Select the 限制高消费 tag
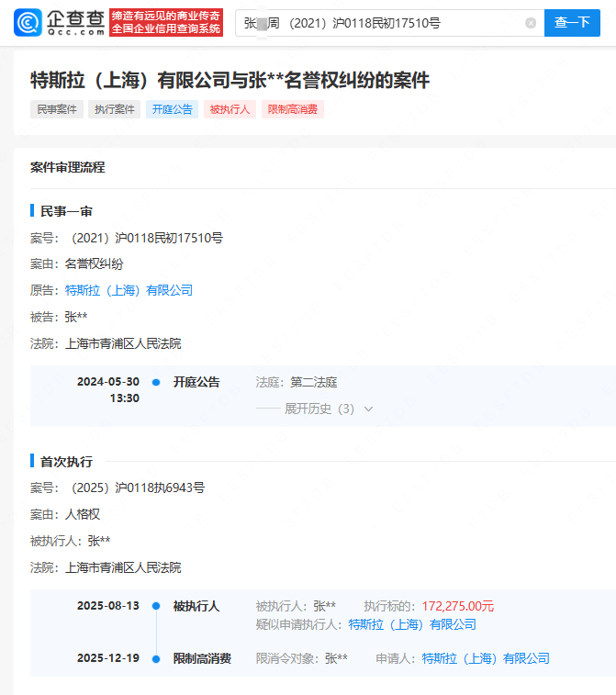 point(294,109)
